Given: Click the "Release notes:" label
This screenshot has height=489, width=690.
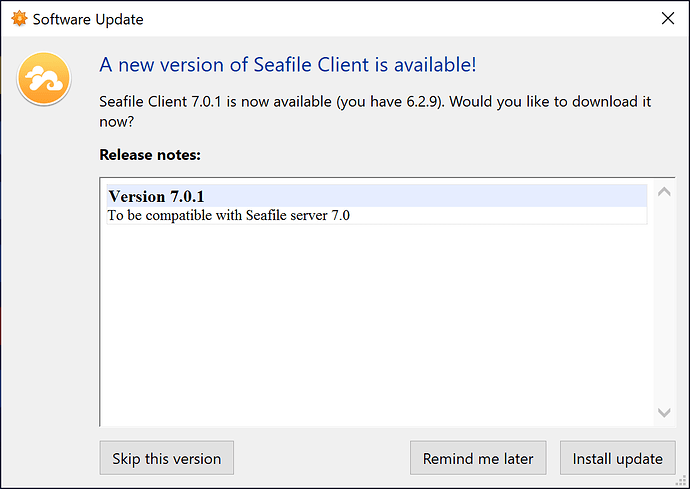Looking at the screenshot, I should [x=150, y=155].
